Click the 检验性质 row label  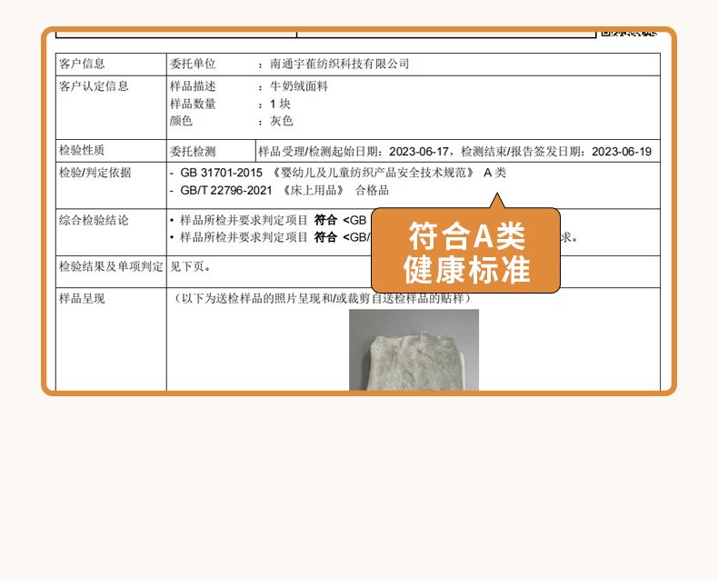click(x=82, y=151)
